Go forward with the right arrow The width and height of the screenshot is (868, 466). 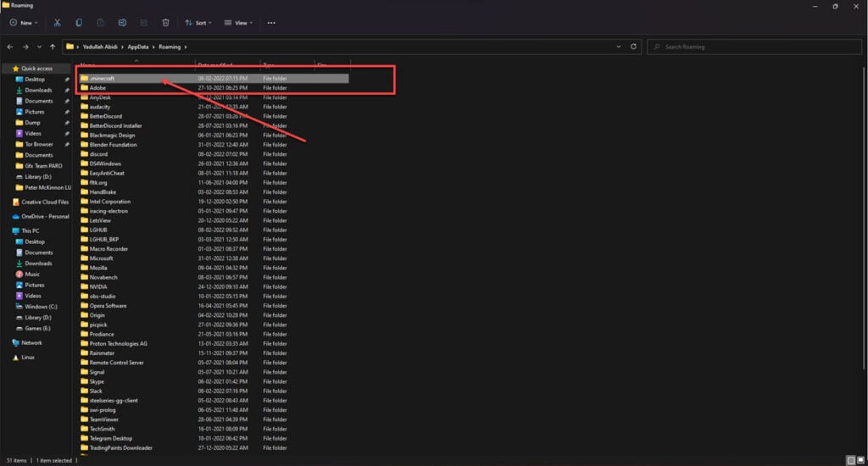point(25,47)
